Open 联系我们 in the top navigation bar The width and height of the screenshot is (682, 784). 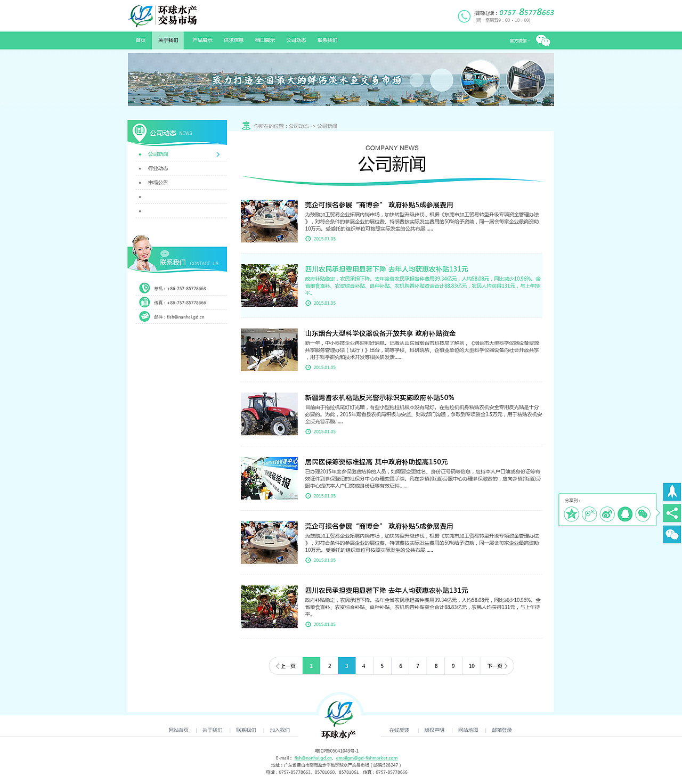click(328, 40)
